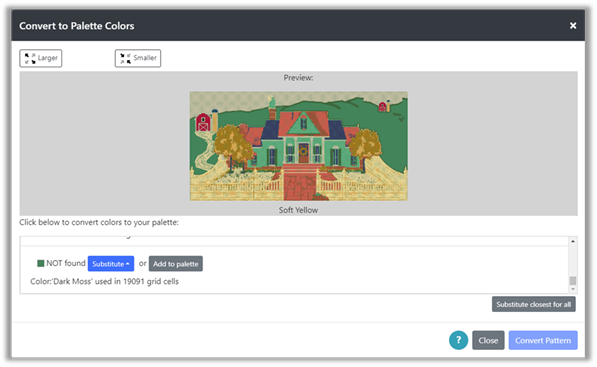Click scrollbar up arrow in color list

(573, 241)
